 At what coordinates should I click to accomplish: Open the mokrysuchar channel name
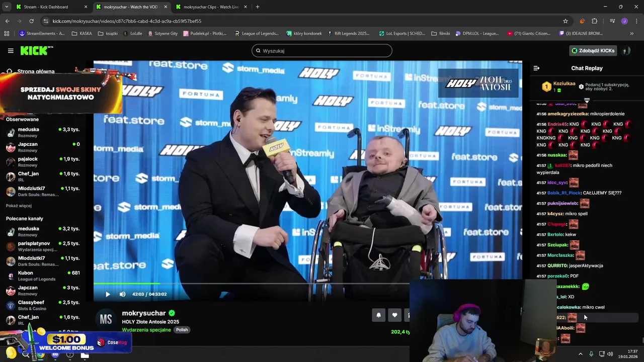(x=143, y=313)
